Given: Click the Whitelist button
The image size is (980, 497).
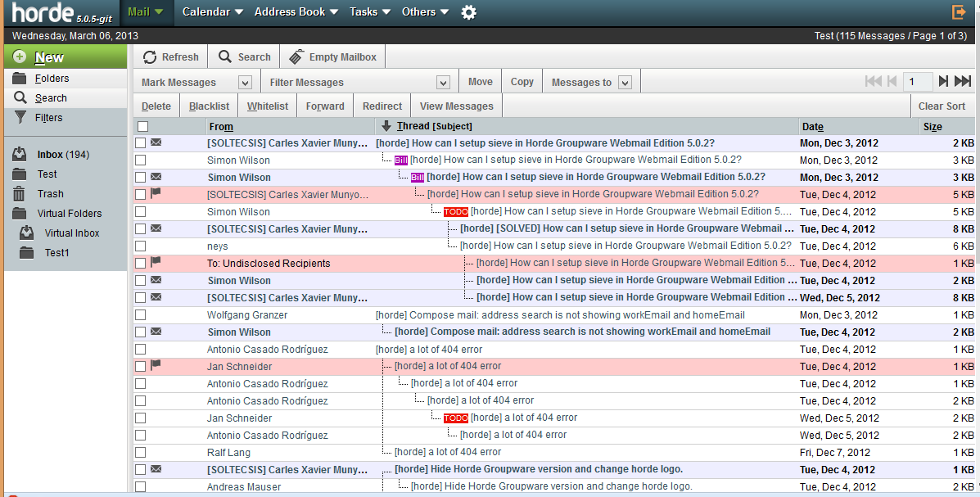Looking at the screenshot, I should pyautogui.click(x=268, y=106).
